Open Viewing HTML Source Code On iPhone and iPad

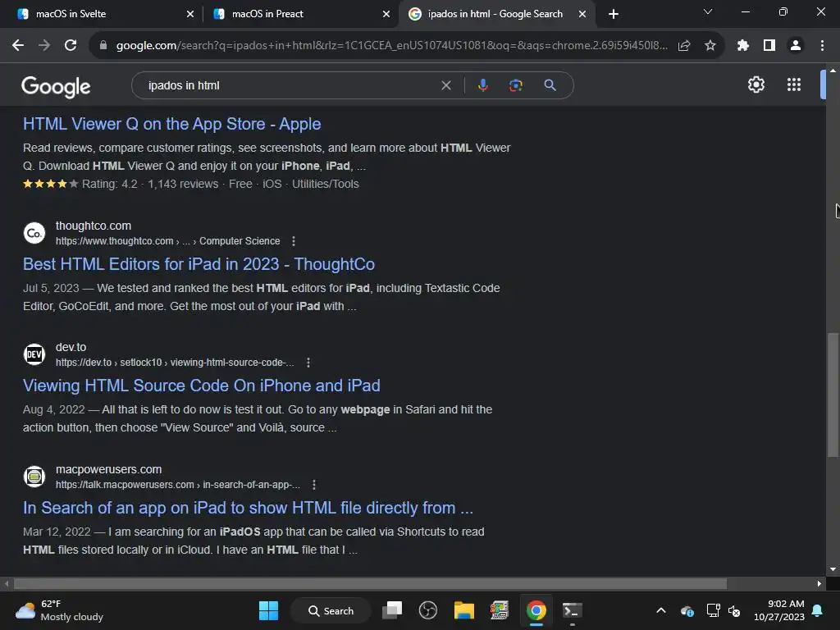[x=202, y=386]
